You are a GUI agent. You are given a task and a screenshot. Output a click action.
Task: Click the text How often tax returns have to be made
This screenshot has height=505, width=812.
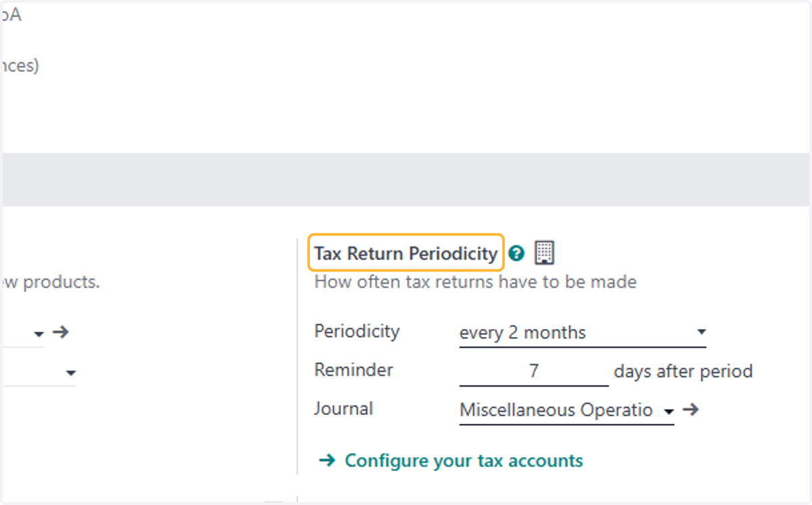(476, 282)
